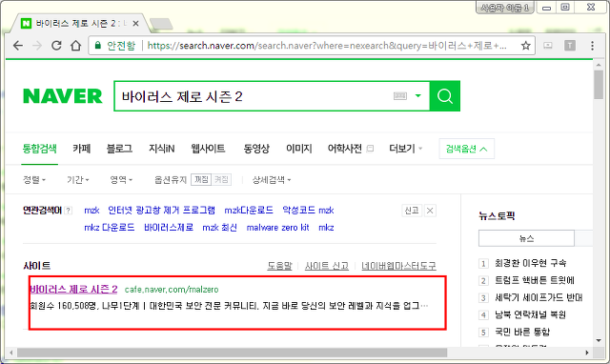Click the scroll down arrow on vertical scrollbar
Screen dimensions: 610x364
[599, 341]
